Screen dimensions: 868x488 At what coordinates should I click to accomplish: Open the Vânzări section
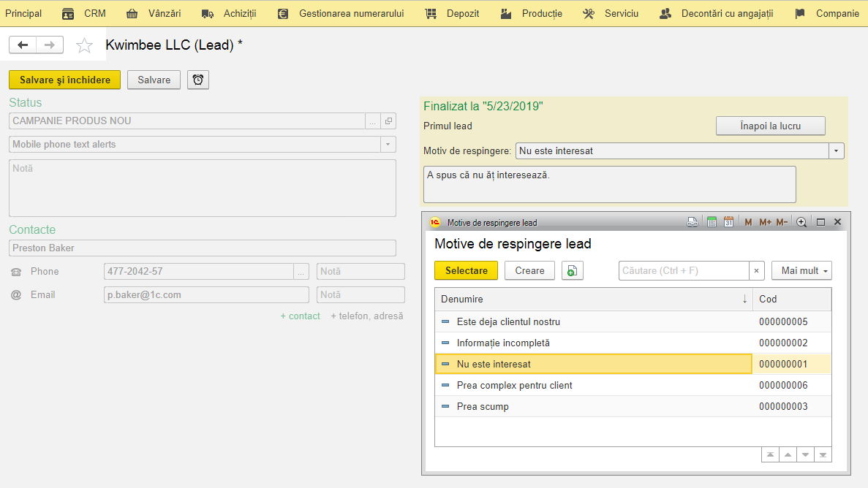[x=154, y=13]
